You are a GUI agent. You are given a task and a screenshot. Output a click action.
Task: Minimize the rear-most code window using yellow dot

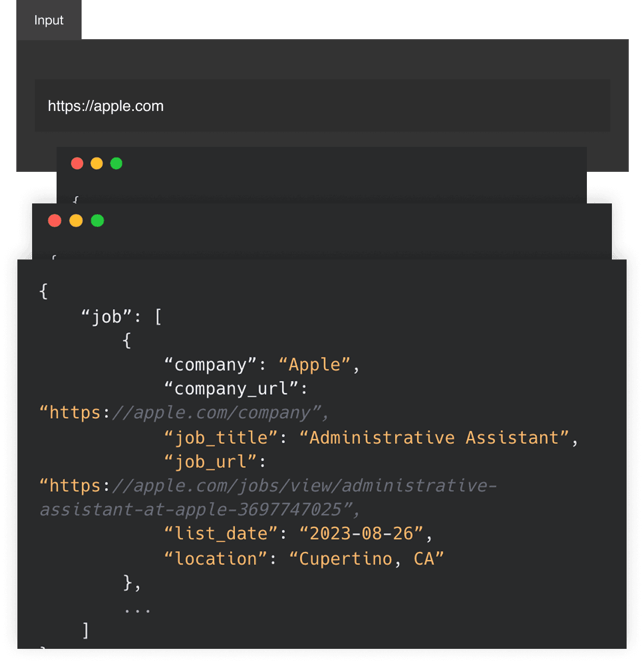pos(97,163)
